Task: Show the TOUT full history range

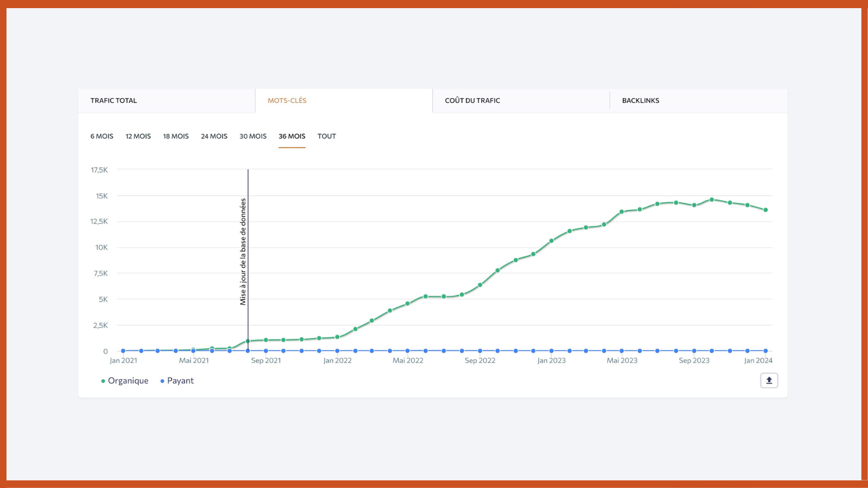Action: pyautogui.click(x=327, y=136)
